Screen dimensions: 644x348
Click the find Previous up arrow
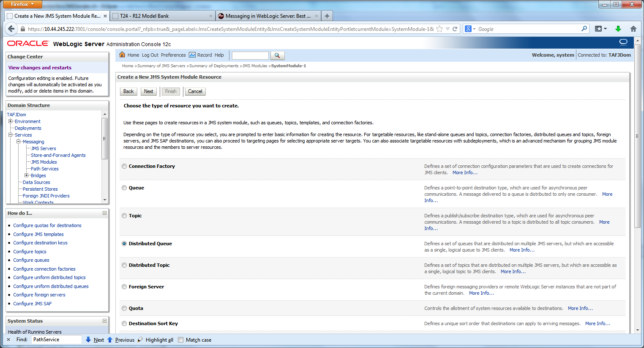pos(110,340)
